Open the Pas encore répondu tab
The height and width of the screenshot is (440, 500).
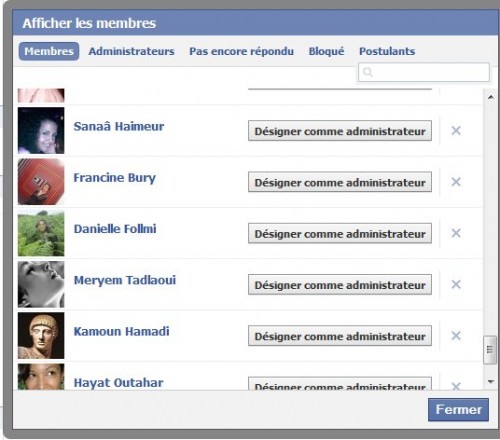[241, 51]
